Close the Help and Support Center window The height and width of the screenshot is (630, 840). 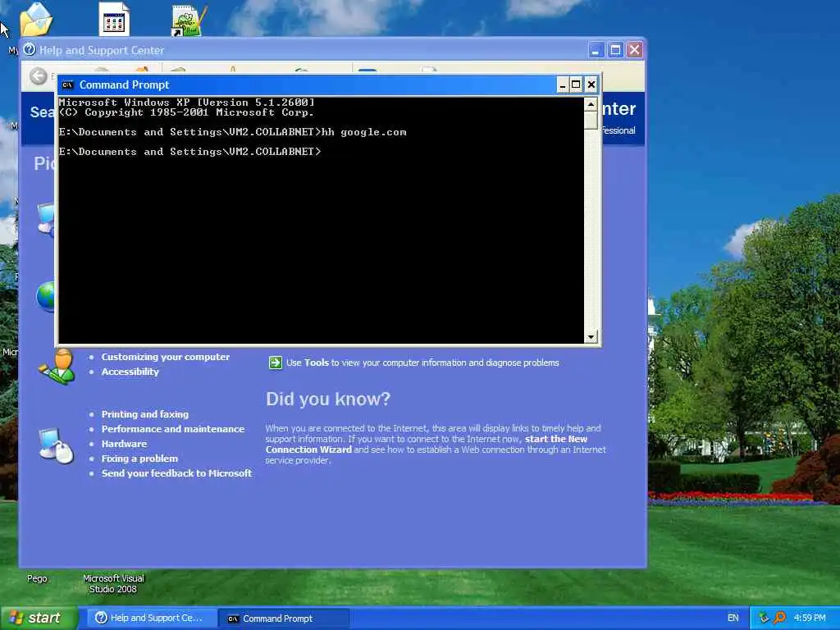pyautogui.click(x=635, y=50)
